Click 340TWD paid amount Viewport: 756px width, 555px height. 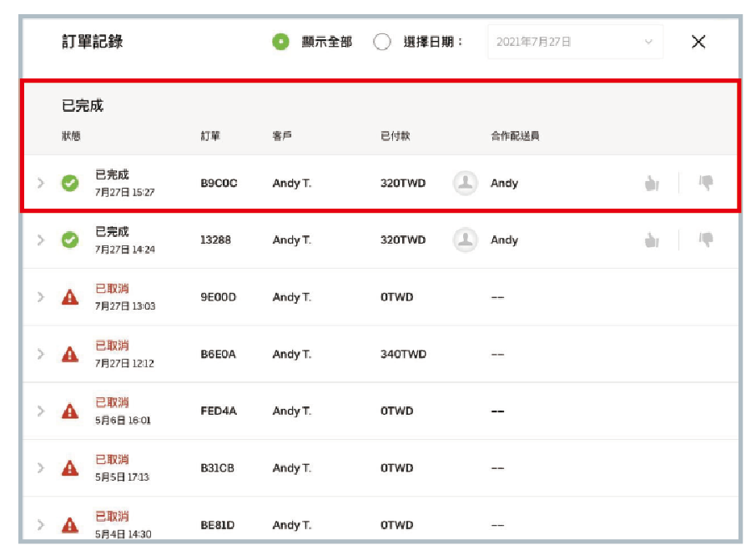click(x=403, y=354)
